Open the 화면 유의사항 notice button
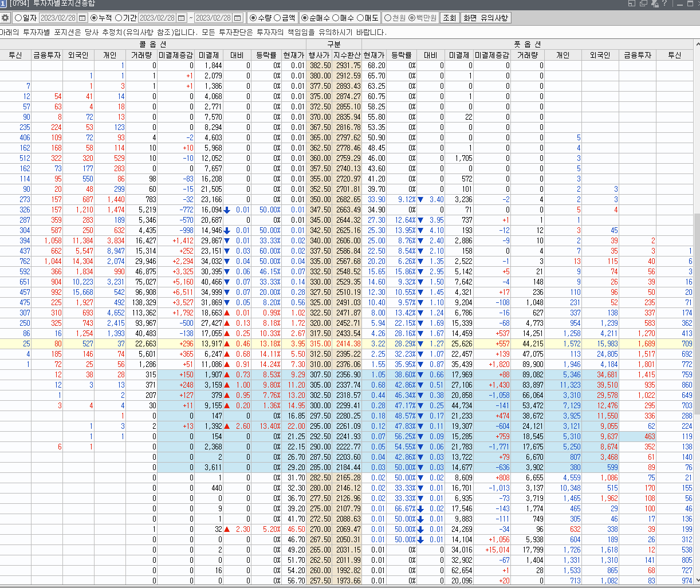 (x=486, y=18)
